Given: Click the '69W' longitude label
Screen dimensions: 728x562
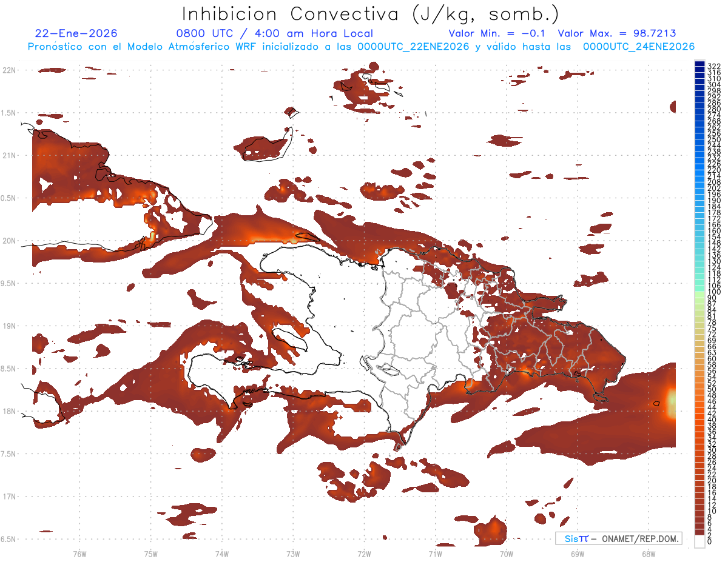Looking at the screenshot, I should [x=578, y=554].
